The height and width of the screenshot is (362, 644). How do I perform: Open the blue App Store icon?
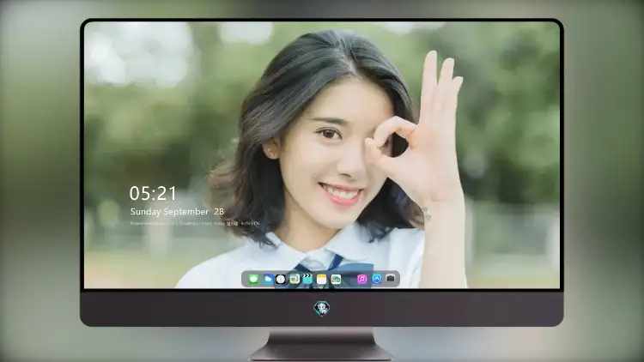377,279
